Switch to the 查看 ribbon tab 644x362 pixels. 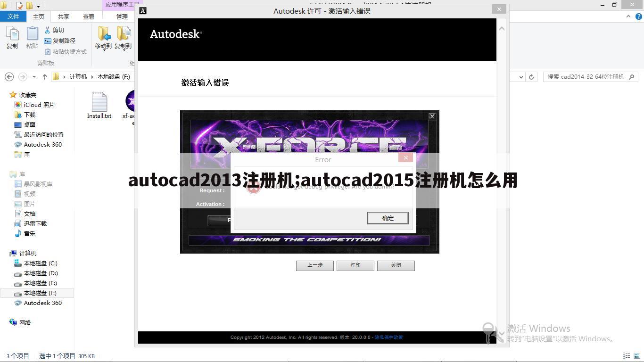[x=89, y=16]
